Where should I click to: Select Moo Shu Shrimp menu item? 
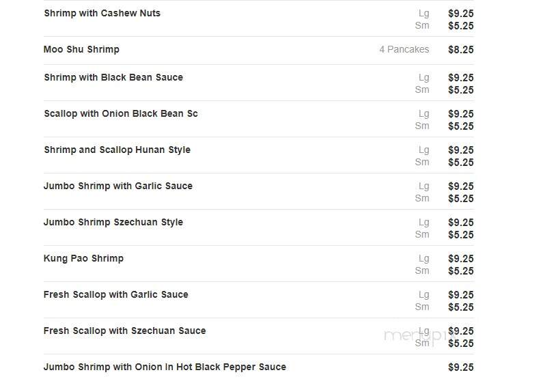(x=81, y=49)
